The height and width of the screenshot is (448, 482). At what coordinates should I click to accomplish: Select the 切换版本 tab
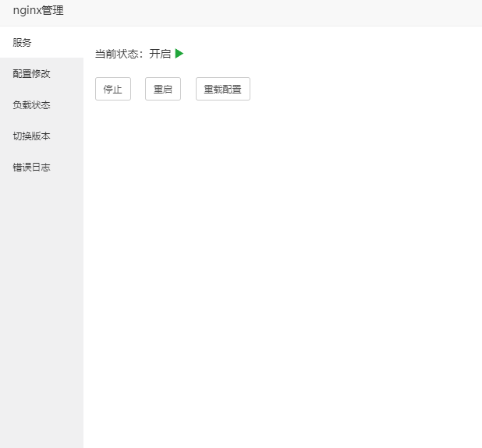click(41, 136)
